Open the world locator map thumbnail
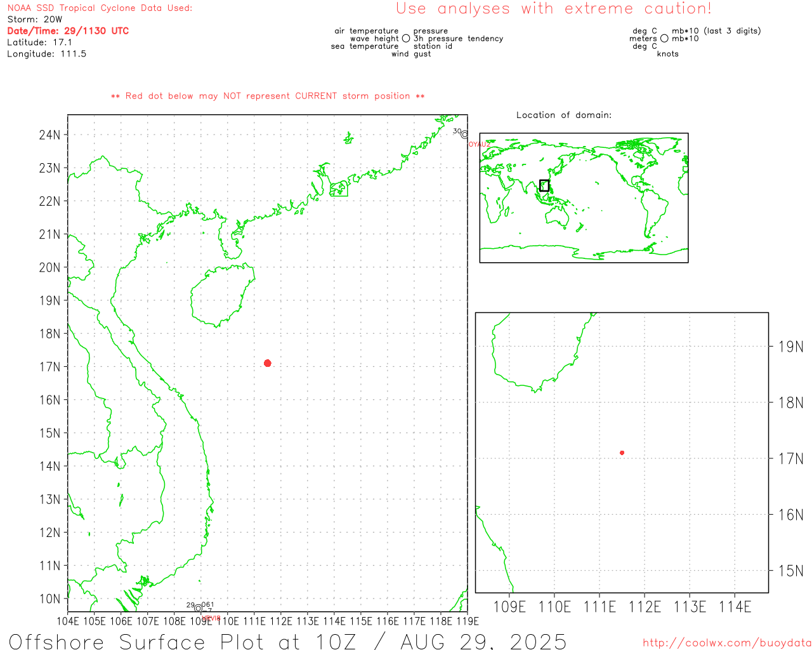The image size is (812, 650). click(x=584, y=198)
